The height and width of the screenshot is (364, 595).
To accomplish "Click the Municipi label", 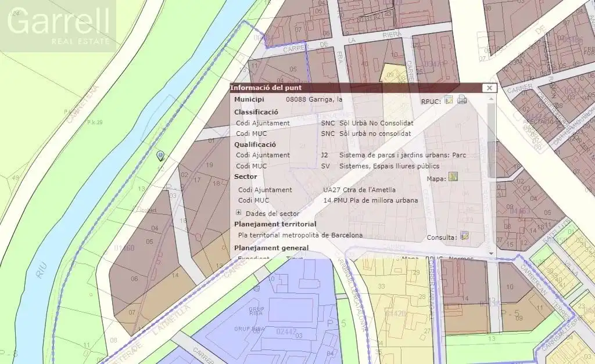I will point(249,99).
